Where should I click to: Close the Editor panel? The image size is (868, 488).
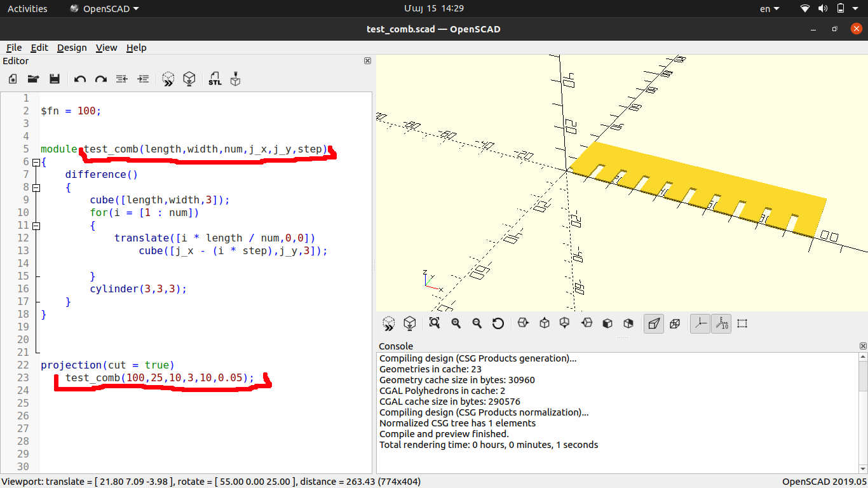367,61
